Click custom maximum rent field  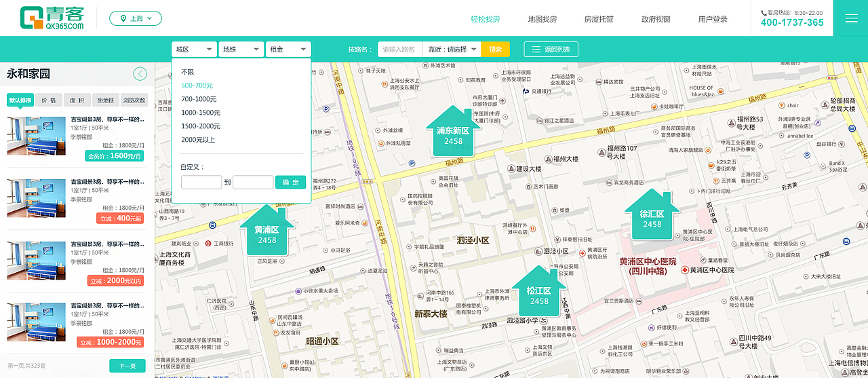point(253,182)
